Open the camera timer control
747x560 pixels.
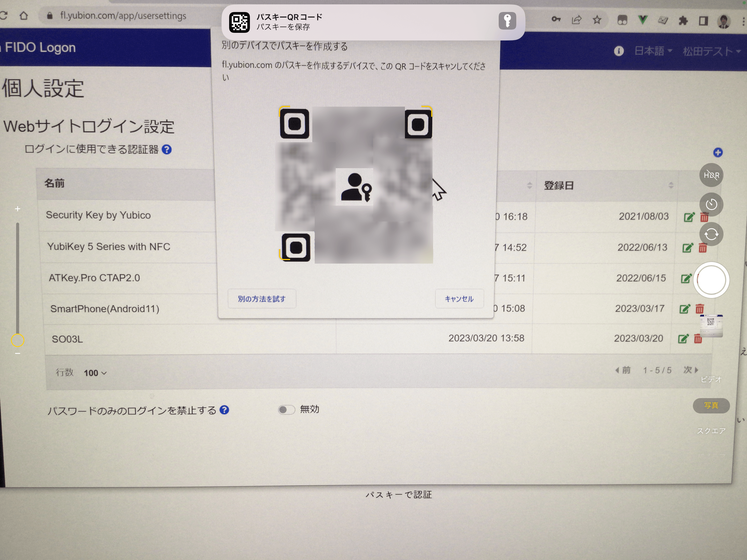coord(711,204)
